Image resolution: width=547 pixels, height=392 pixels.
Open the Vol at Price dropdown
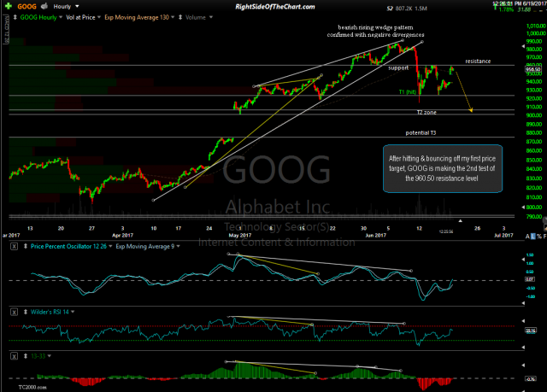click(99, 17)
